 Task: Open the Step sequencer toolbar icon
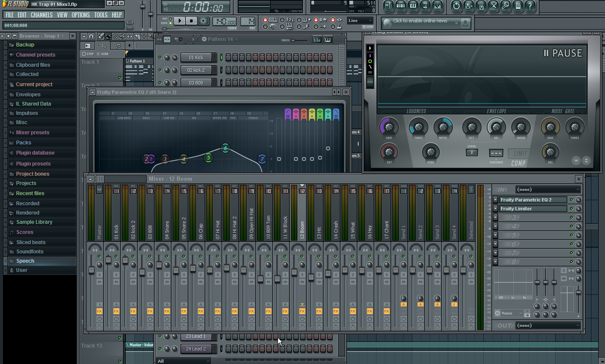tap(401, 6)
